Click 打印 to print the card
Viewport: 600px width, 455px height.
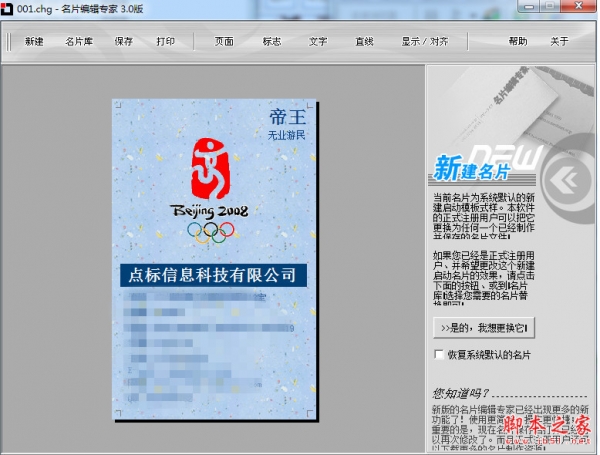tap(165, 41)
